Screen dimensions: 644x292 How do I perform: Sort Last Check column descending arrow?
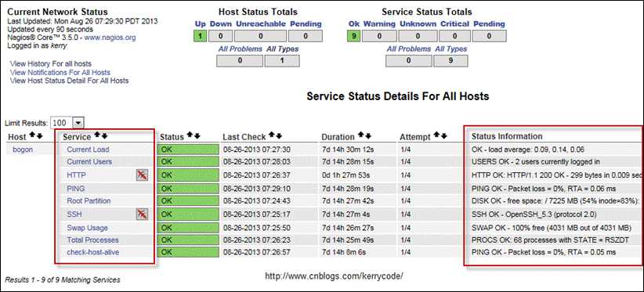279,135
